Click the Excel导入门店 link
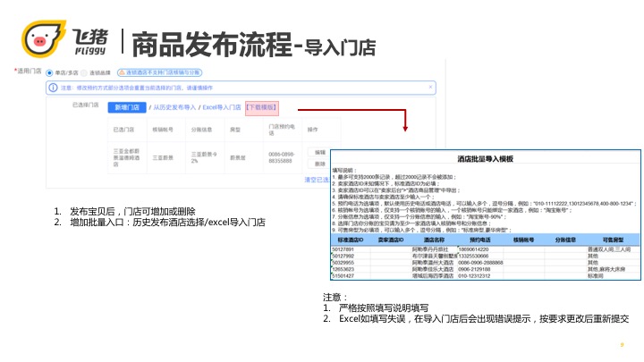This screenshot has width=644, height=362. pos(222,107)
